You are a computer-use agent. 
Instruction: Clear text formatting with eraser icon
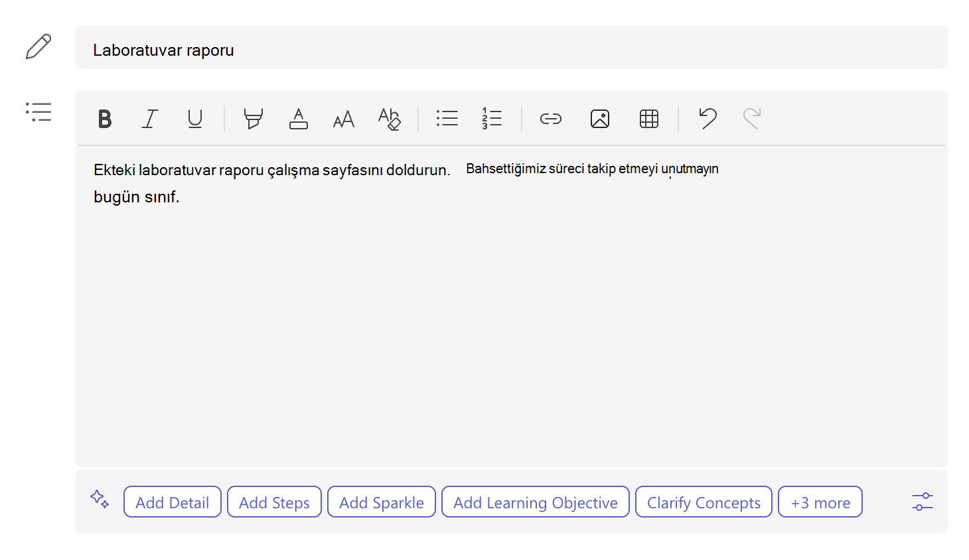coord(389,119)
